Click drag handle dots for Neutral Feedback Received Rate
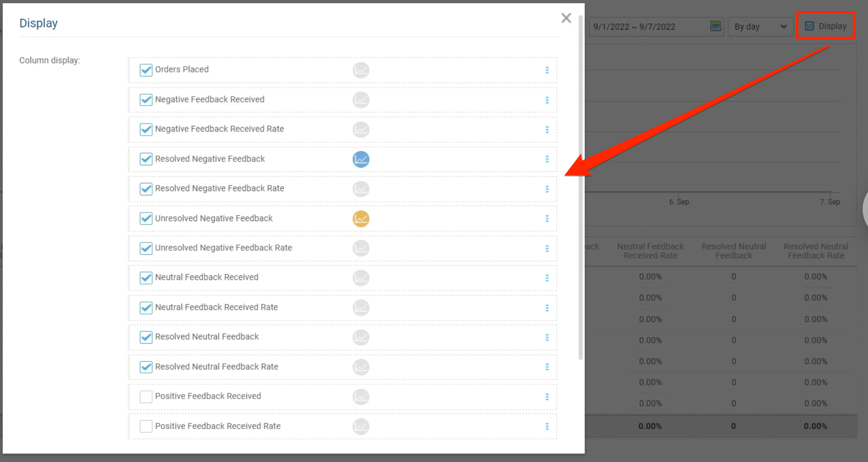868x462 pixels. [547, 308]
